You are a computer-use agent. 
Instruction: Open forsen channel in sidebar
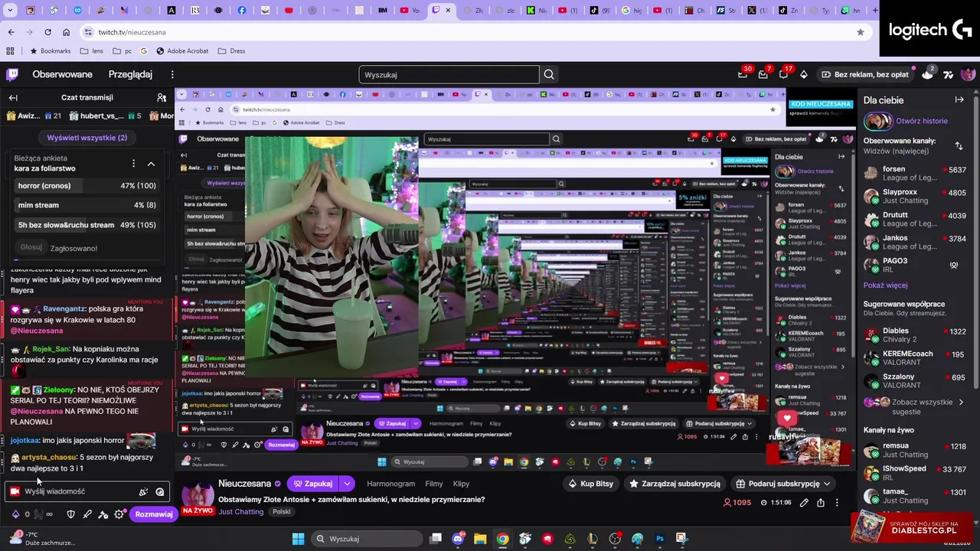[x=916, y=174]
